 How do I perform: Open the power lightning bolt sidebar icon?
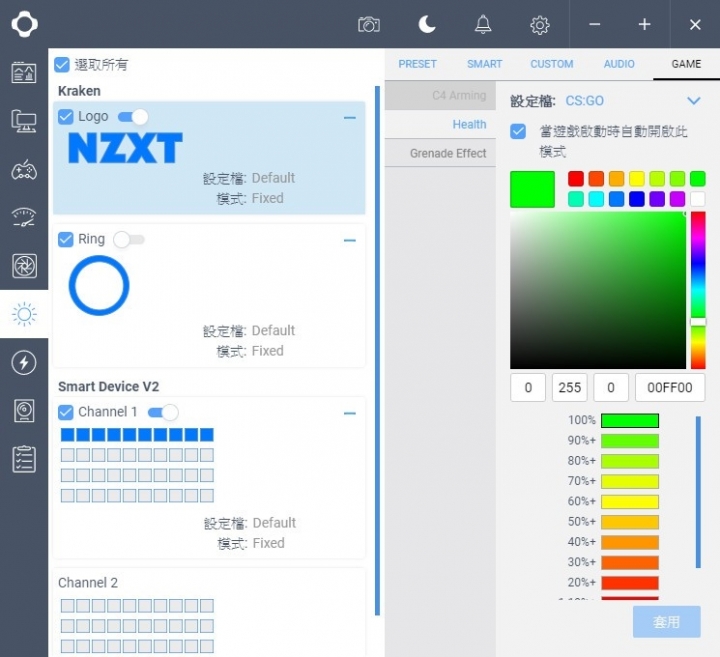24,363
